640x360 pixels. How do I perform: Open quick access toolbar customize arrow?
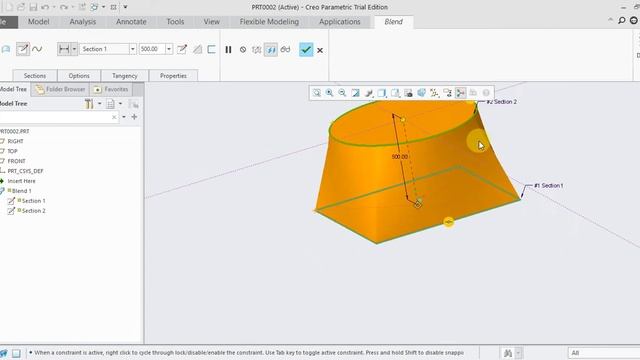pyautogui.click(x=125, y=7)
